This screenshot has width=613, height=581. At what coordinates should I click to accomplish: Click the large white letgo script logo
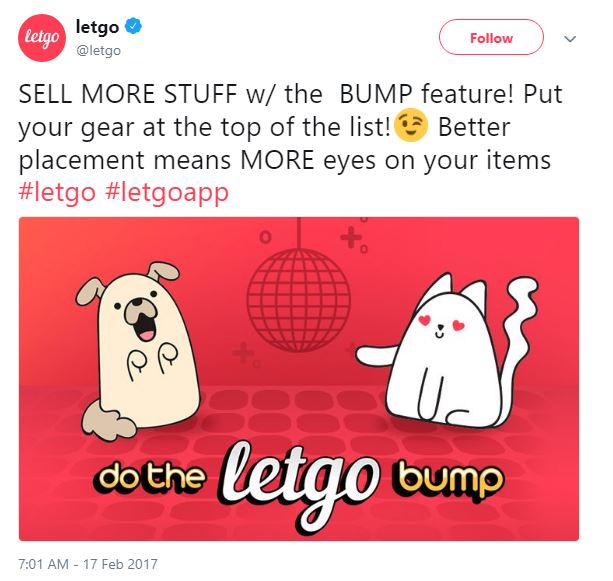(x=298, y=485)
